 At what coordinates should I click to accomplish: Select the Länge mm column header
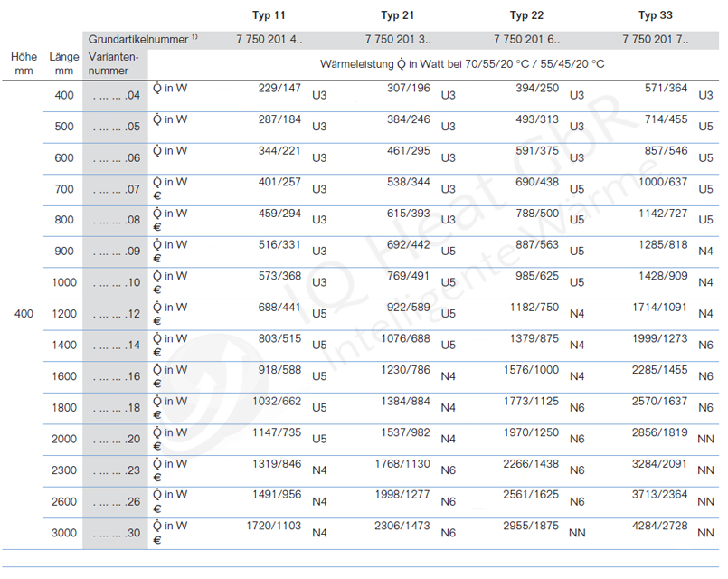(63, 63)
